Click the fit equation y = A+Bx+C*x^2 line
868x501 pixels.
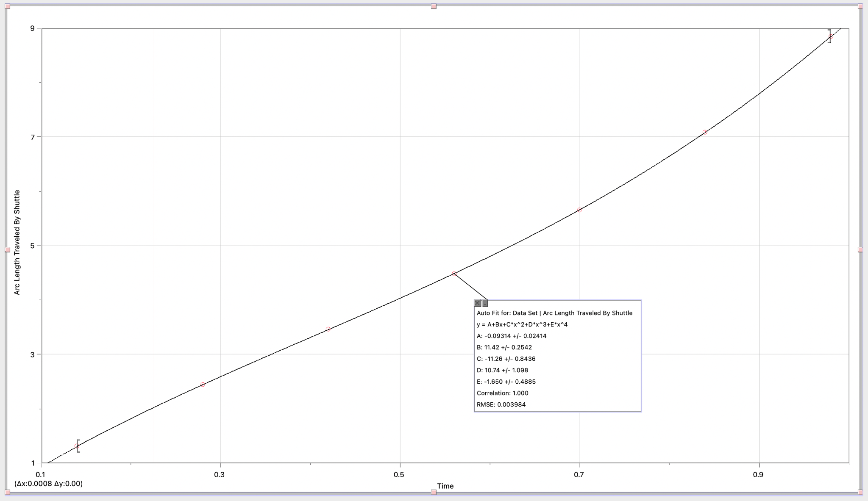coord(522,324)
